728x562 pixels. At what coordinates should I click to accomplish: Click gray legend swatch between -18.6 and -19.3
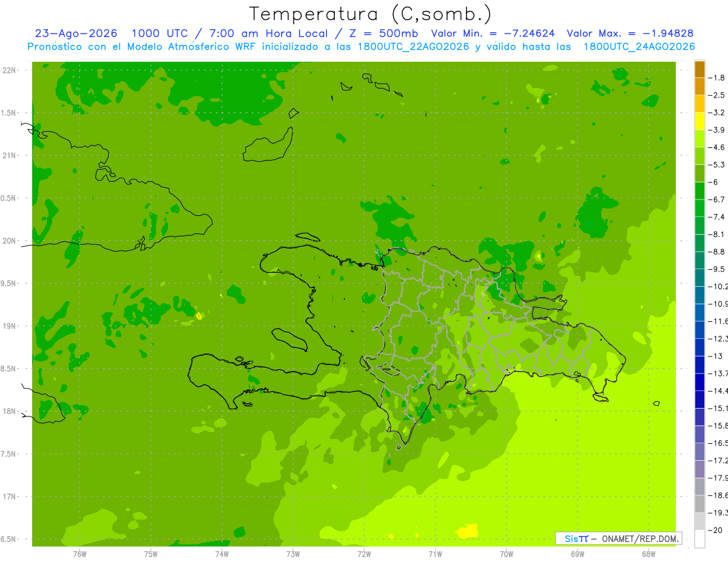tap(699, 504)
